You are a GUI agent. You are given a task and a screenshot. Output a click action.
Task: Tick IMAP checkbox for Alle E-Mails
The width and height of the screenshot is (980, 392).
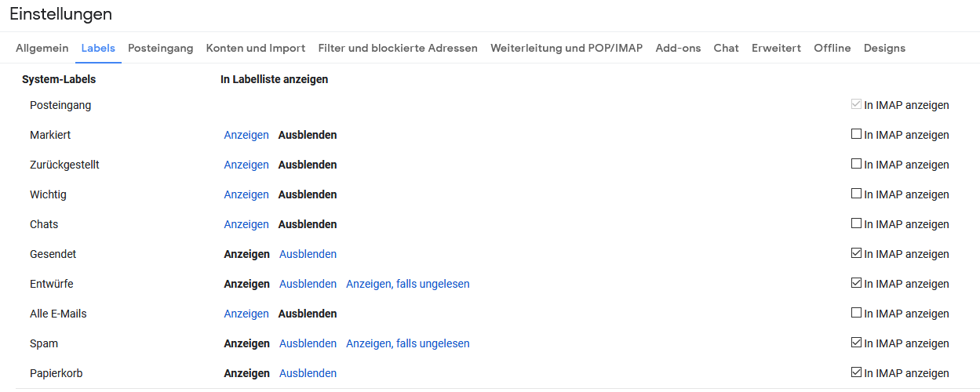pyautogui.click(x=856, y=313)
